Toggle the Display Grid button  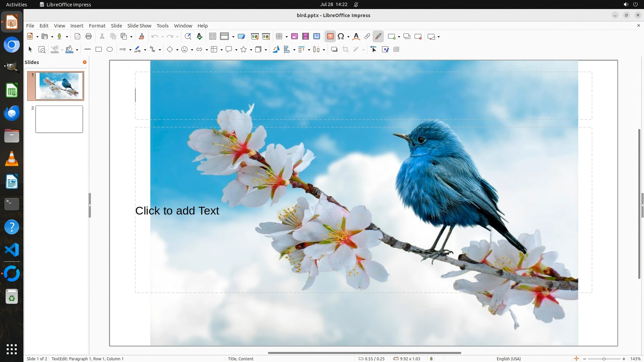(213, 37)
